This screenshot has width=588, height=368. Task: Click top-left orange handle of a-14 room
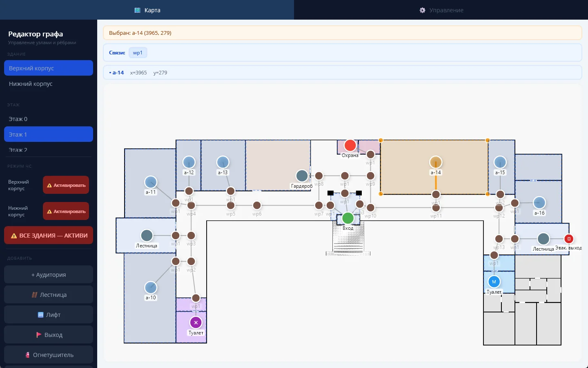tap(381, 140)
